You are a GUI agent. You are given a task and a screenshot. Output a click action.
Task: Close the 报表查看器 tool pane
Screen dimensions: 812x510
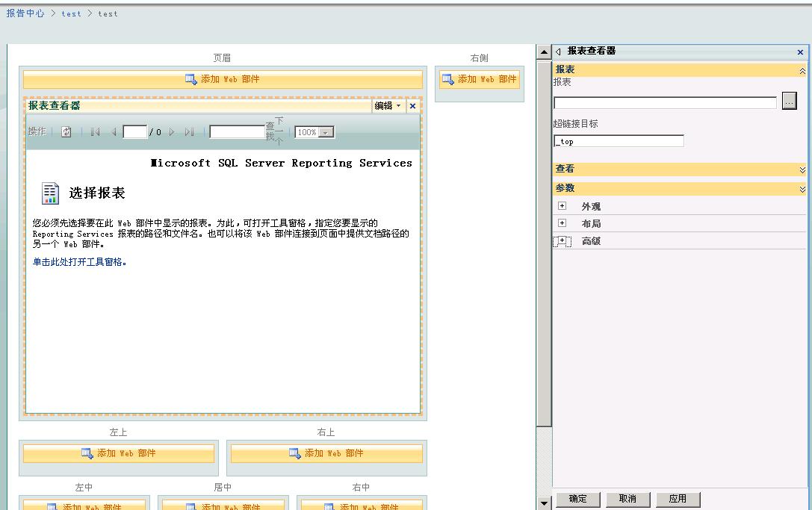[x=800, y=52]
